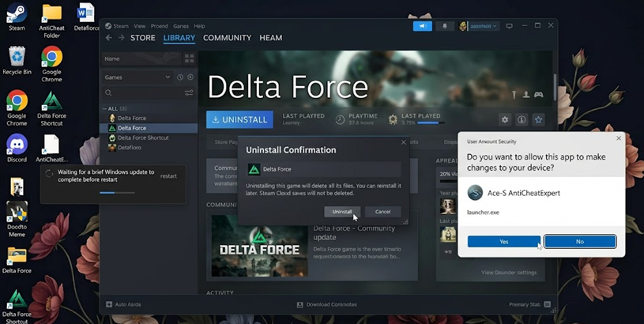
Task: Click the recent clock icon beside Games
Action: pyautogui.click(x=180, y=77)
